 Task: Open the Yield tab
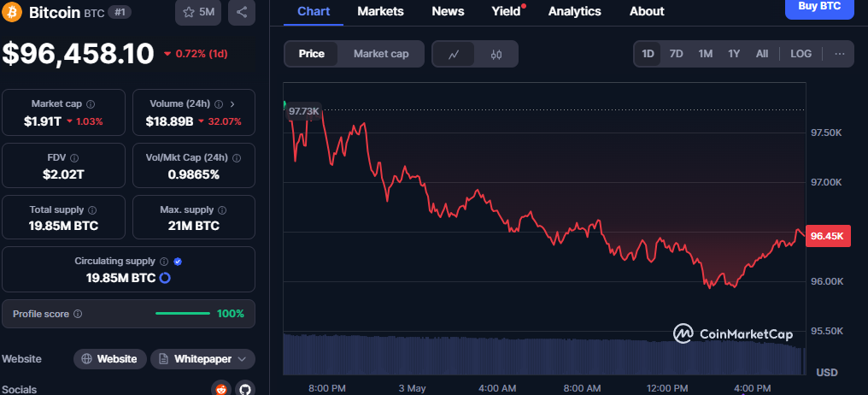(x=506, y=11)
